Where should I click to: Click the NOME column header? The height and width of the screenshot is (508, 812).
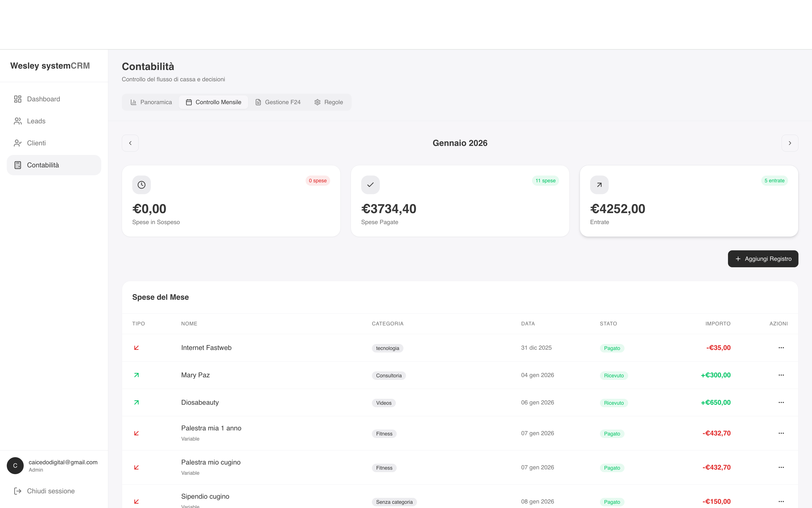189,323
